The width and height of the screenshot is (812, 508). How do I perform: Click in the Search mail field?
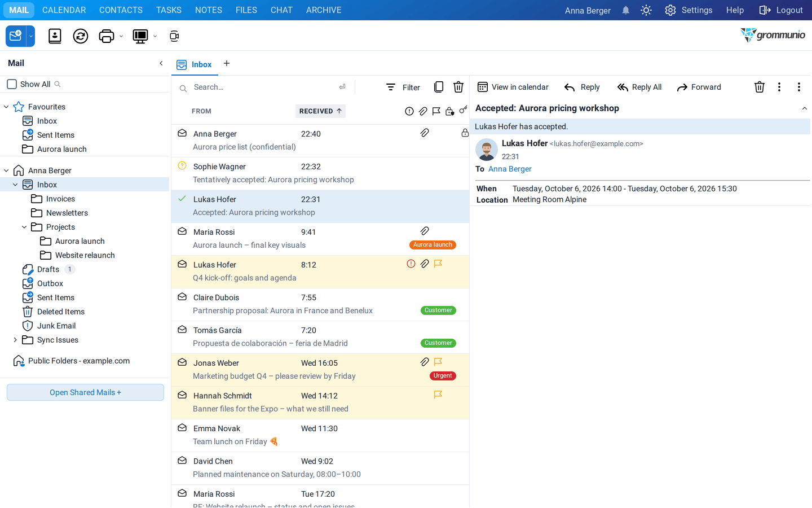(x=262, y=87)
